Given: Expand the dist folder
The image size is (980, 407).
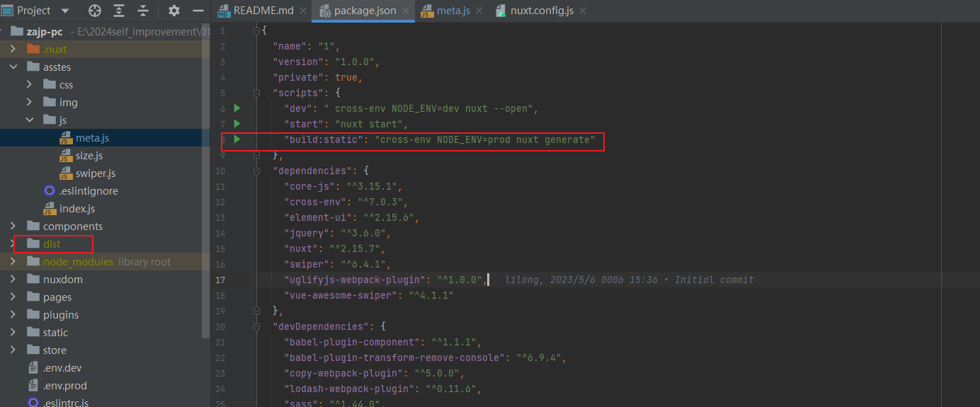Looking at the screenshot, I should coord(13,244).
